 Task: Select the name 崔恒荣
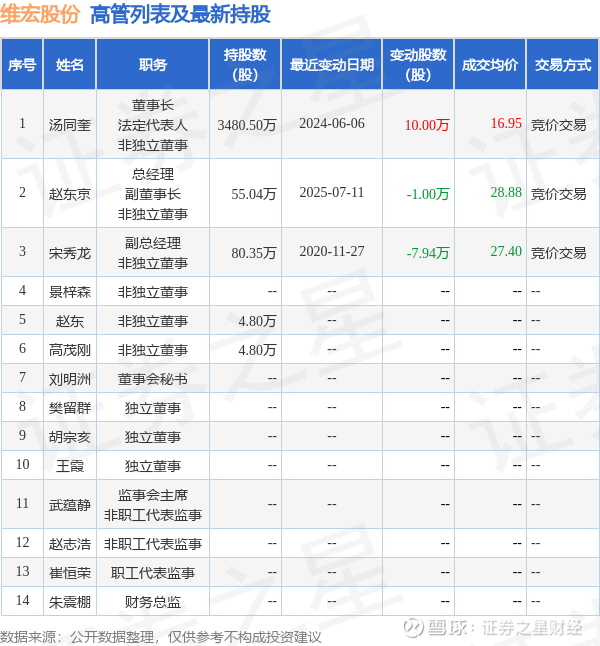pyautogui.click(x=70, y=572)
